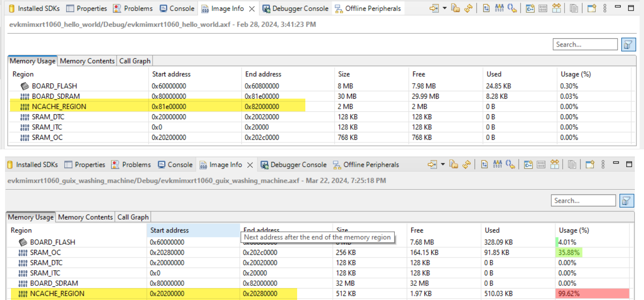Click inside the Search text field
This screenshot has height=300, width=644.
click(585, 44)
